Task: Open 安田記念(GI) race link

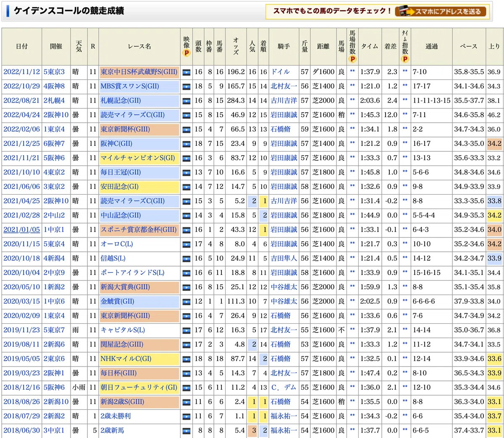Action: (119, 187)
